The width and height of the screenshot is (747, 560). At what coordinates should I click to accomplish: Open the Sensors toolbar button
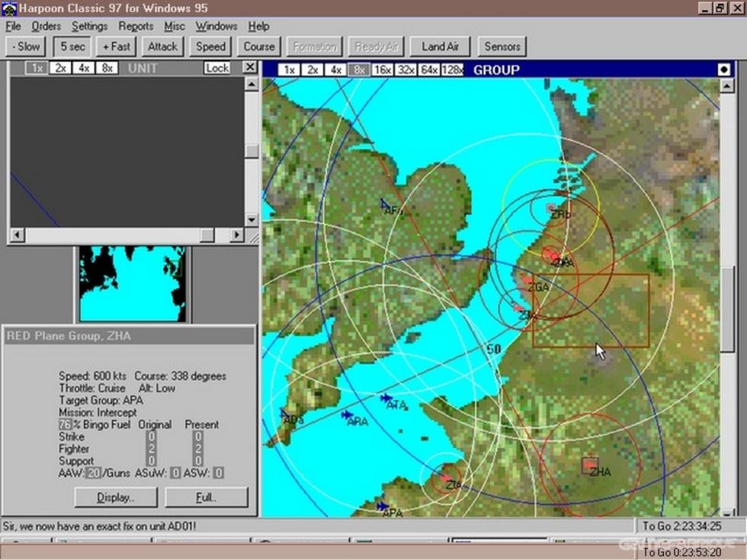(502, 46)
